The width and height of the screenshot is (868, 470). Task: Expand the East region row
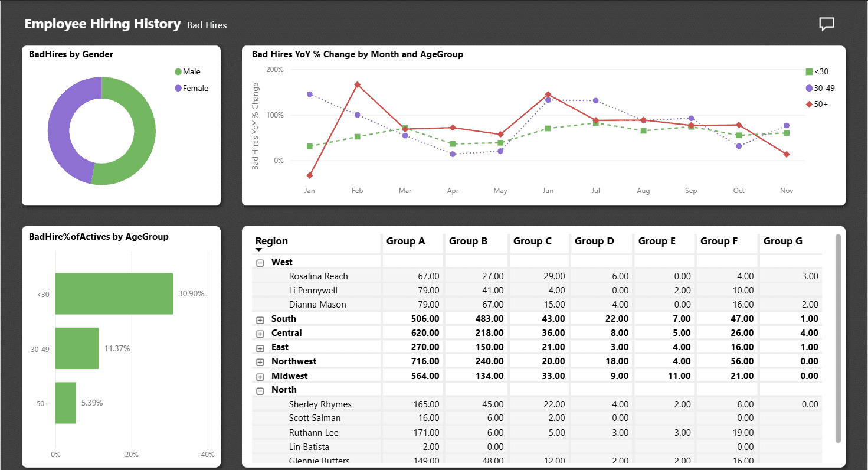(x=260, y=348)
